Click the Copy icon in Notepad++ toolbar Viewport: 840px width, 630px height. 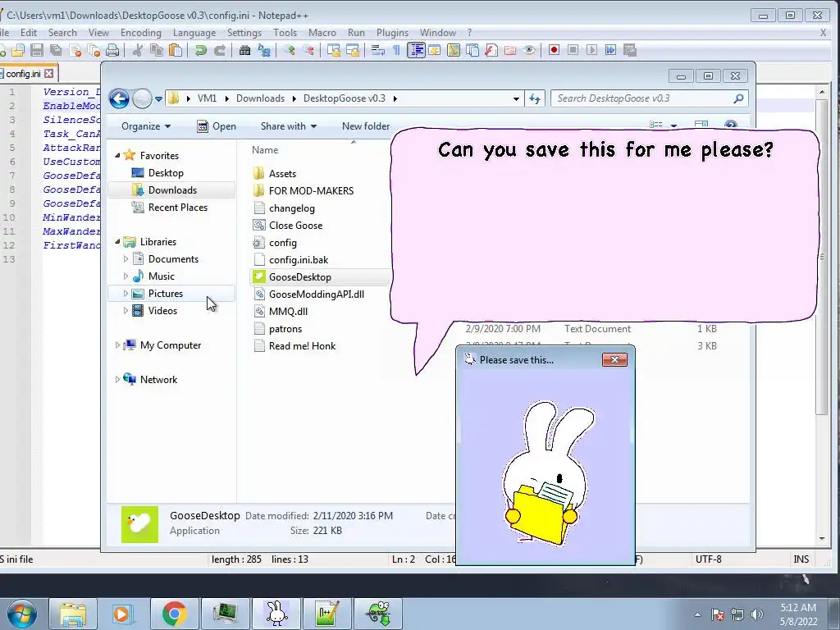tap(157, 50)
